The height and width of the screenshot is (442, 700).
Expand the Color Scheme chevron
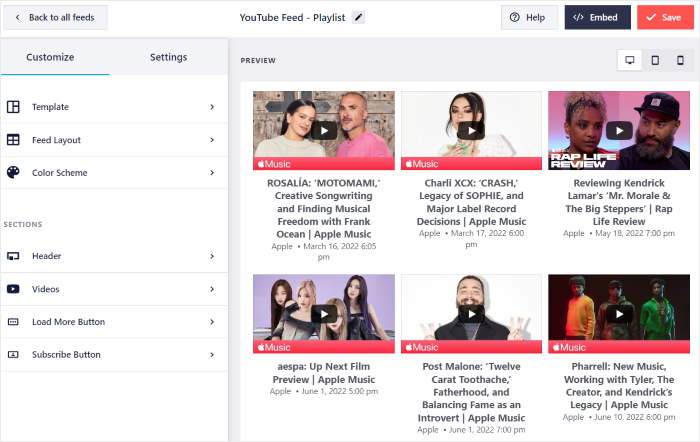(x=212, y=172)
